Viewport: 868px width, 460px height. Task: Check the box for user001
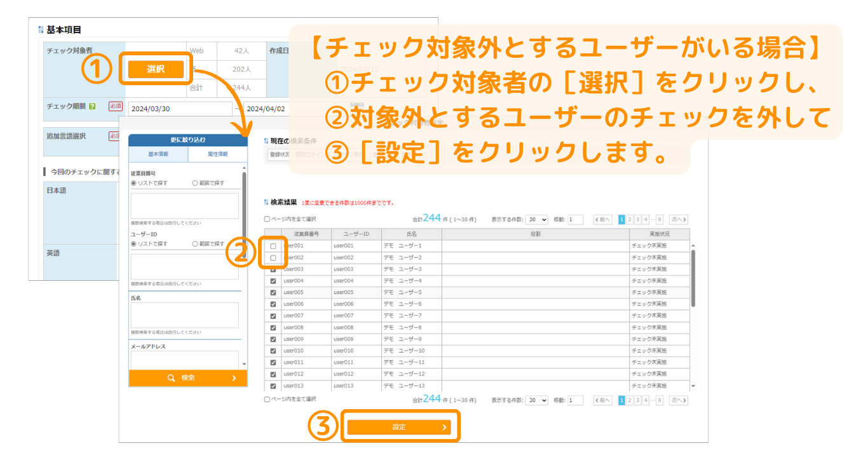point(273,246)
